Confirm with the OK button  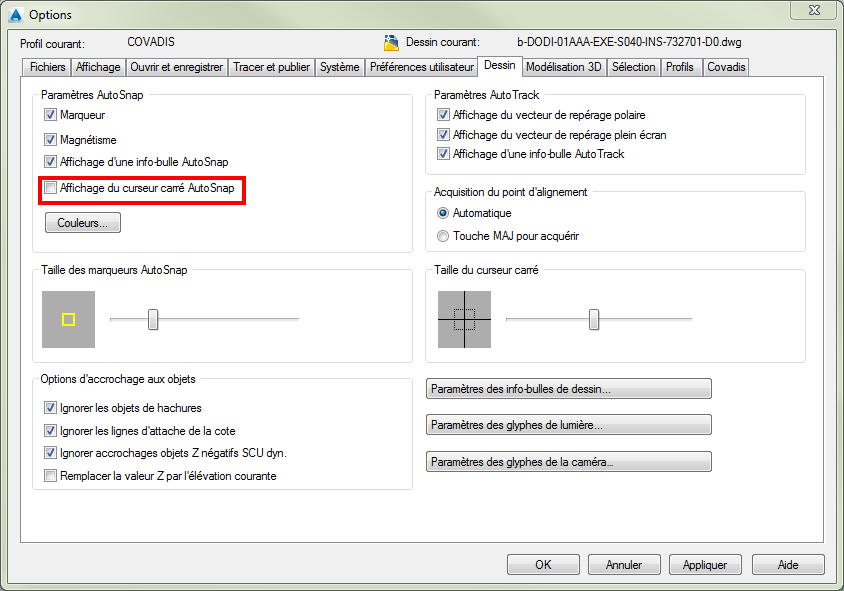tap(543, 565)
